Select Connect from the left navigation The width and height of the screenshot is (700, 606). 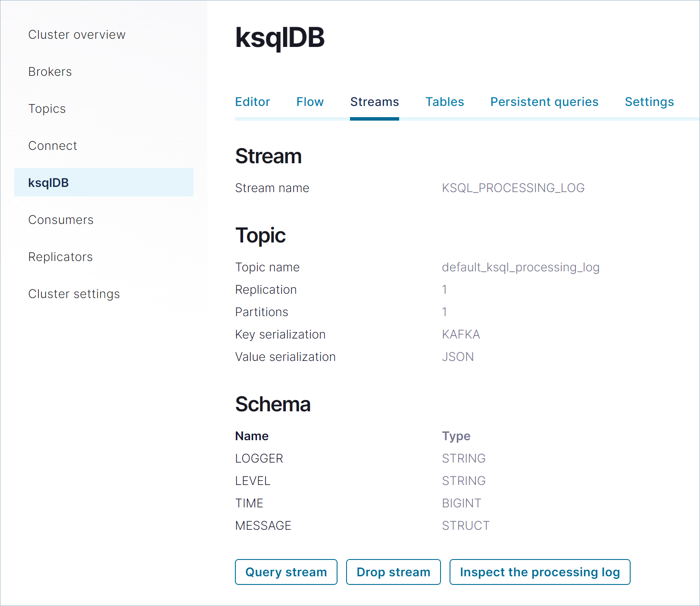(53, 146)
